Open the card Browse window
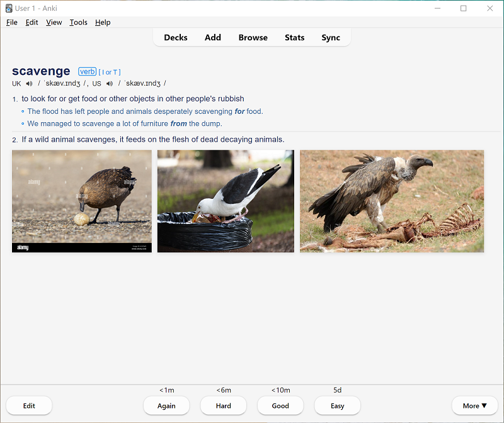Screen dimensions: 504x423 pos(253,38)
